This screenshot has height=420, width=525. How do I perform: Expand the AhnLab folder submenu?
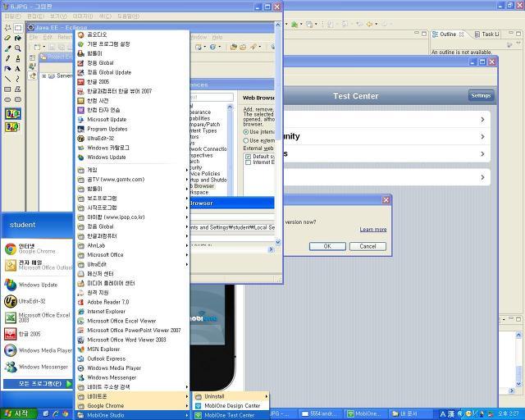coord(132,245)
